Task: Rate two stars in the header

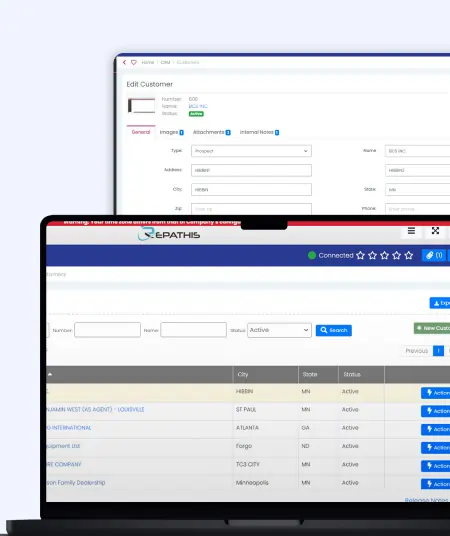Action: [x=373, y=255]
